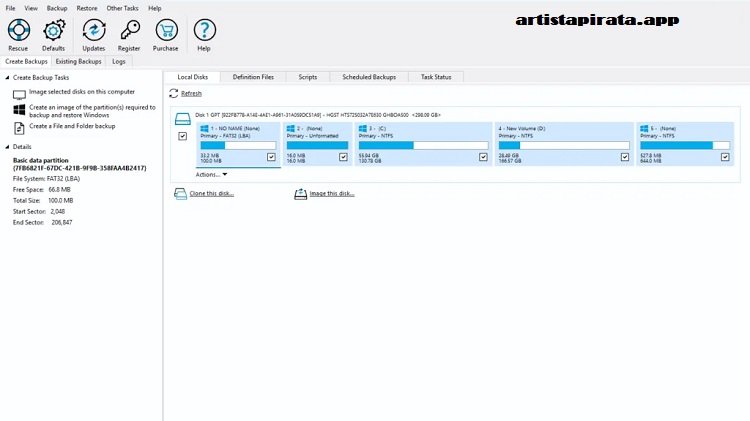750x421 pixels.
Task: Click the Free Space 66.8 MB detail
Action: click(42, 190)
